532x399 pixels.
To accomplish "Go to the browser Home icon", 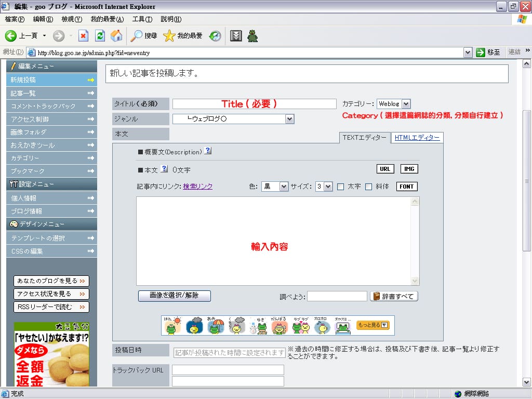I will click(x=116, y=36).
